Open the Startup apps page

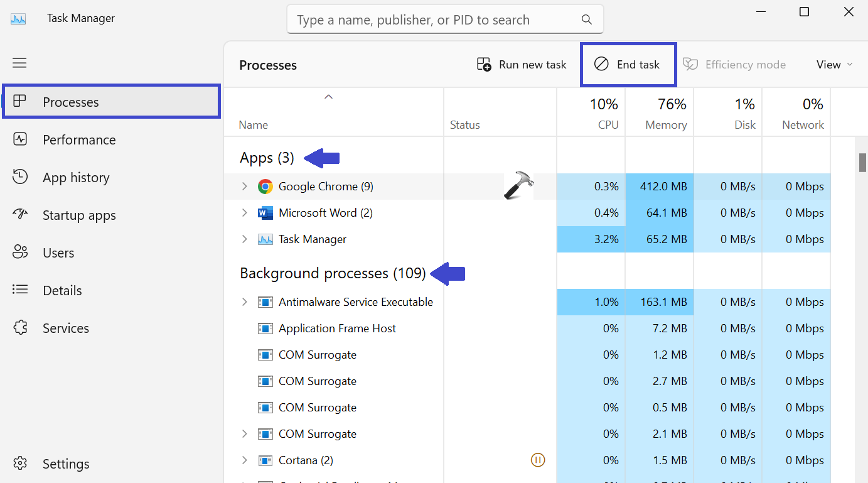[x=79, y=215]
